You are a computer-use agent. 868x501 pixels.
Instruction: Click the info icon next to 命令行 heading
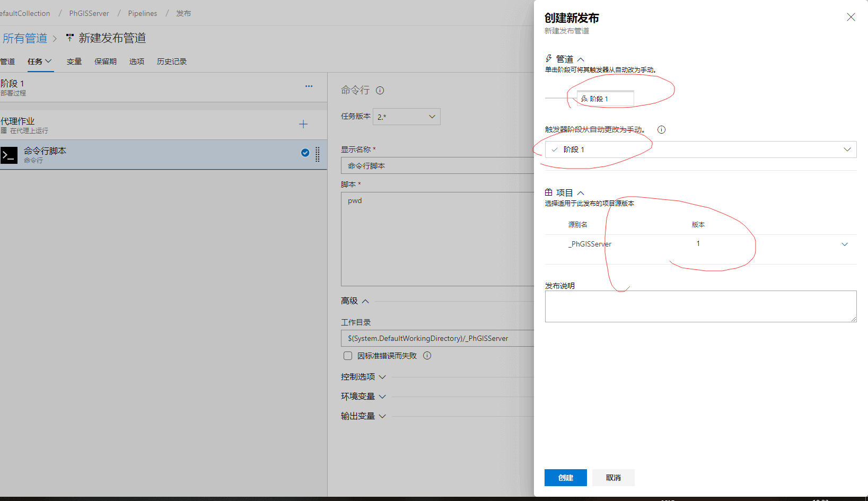point(380,90)
